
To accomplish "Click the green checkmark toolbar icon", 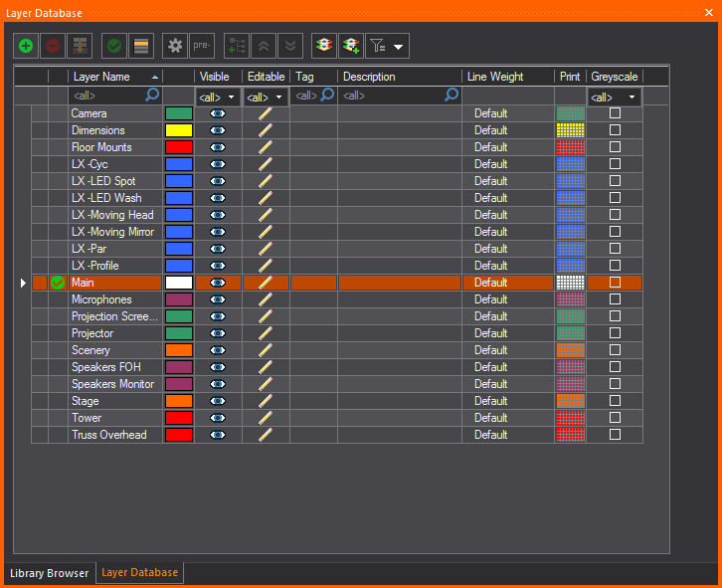I will (x=114, y=46).
